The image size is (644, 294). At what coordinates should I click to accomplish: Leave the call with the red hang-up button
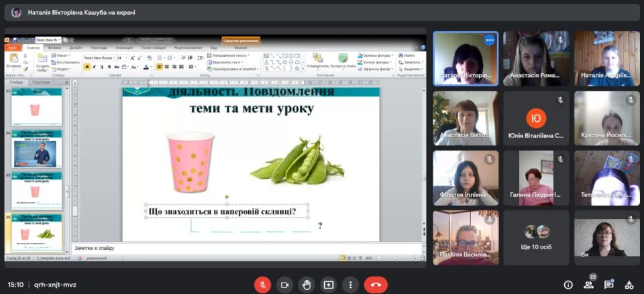click(376, 285)
